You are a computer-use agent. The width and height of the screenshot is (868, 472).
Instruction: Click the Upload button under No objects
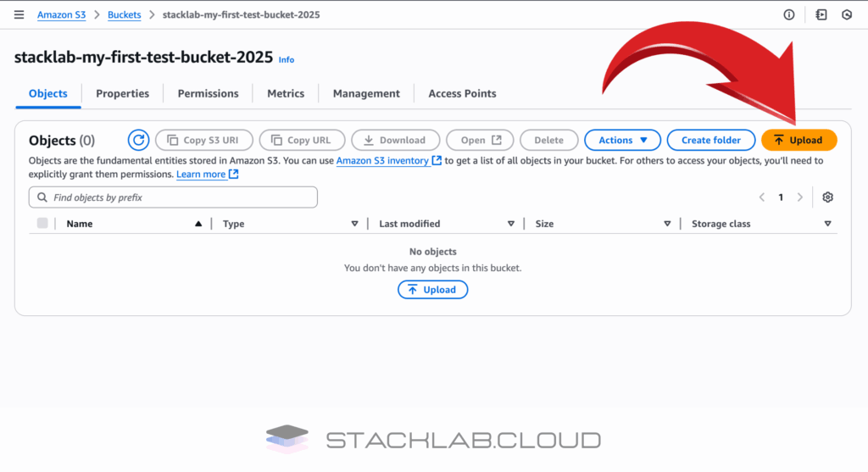pyautogui.click(x=432, y=290)
